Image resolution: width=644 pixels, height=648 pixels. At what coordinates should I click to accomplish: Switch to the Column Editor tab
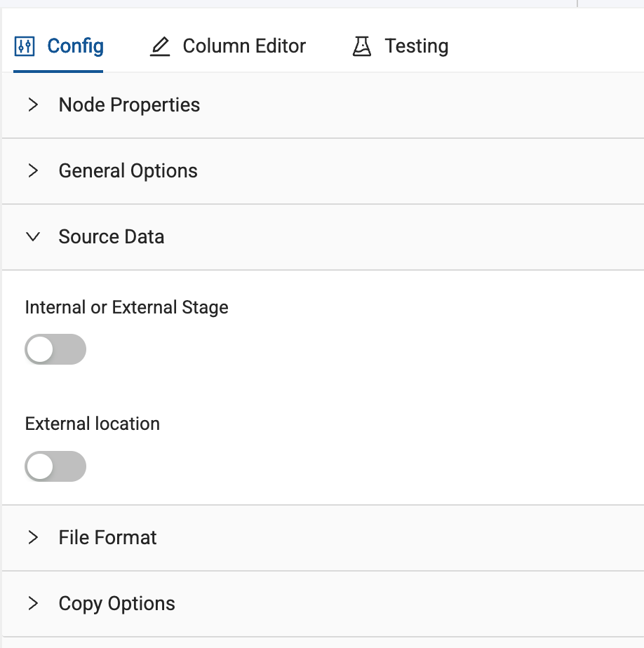tap(243, 46)
